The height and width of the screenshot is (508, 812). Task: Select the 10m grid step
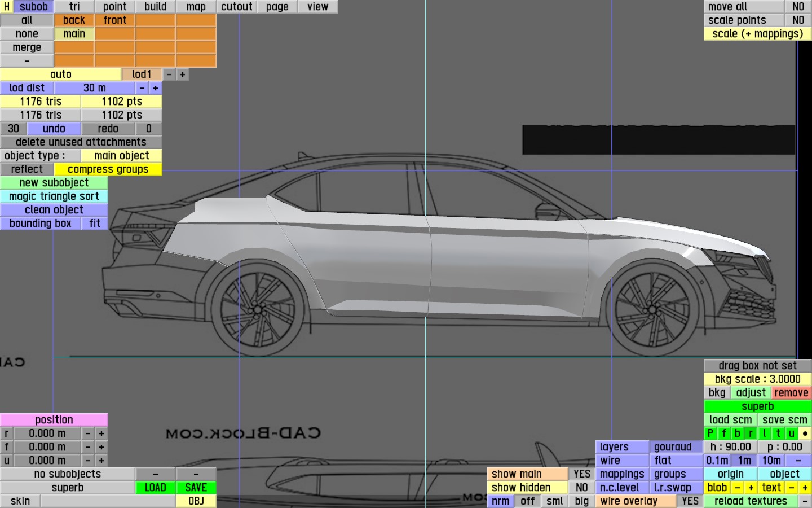tap(771, 461)
